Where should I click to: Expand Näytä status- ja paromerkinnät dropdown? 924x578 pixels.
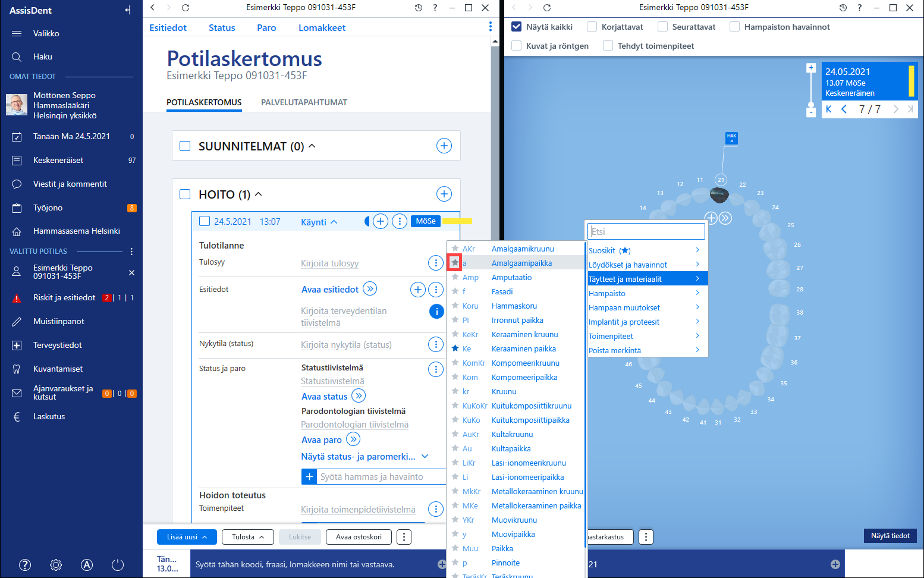point(425,457)
